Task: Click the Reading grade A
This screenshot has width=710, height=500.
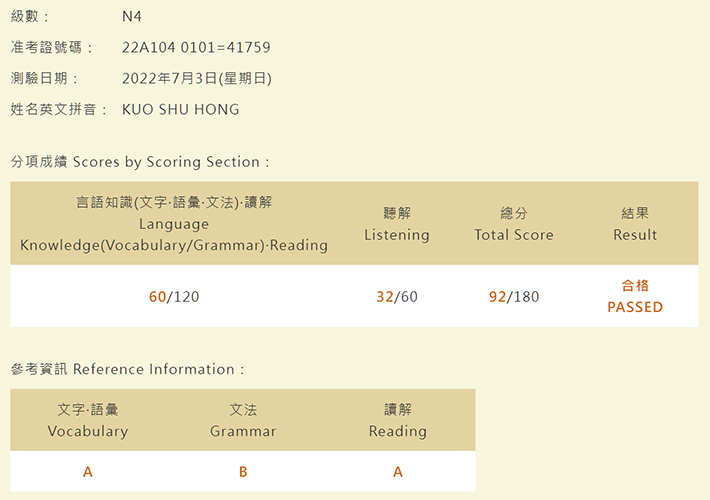Action: pos(398,472)
